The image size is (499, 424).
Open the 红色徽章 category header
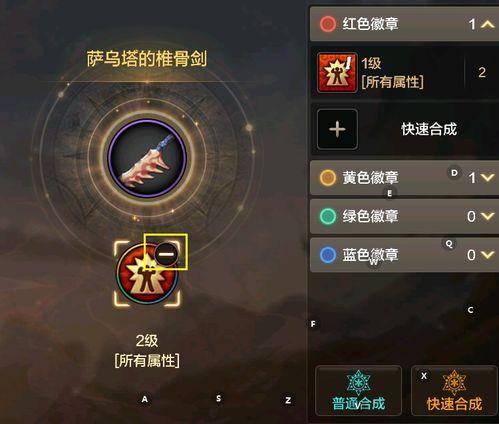(404, 24)
